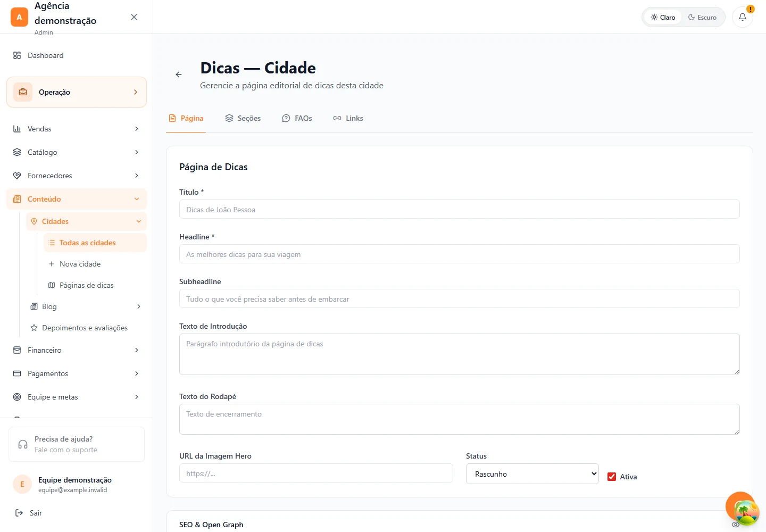
Task: Click the Título input field
Action: [x=460, y=210]
